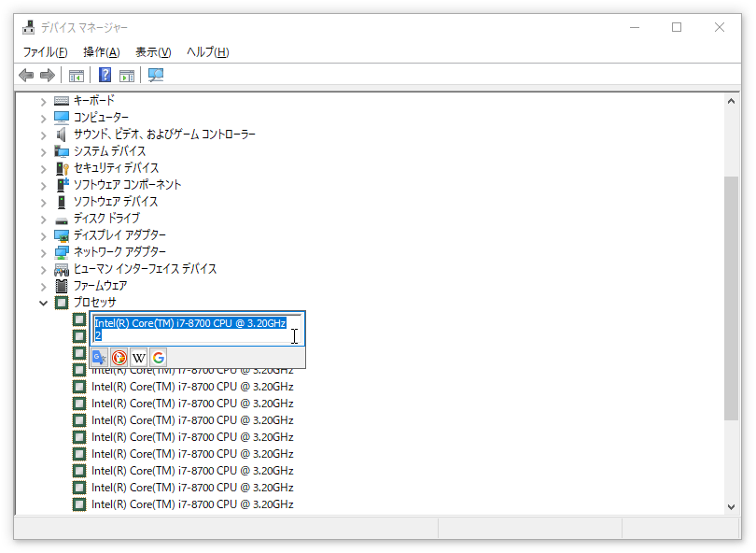Click the show/hide action pane toolbar icon
Screen dimensions: 756x553
[x=127, y=76]
